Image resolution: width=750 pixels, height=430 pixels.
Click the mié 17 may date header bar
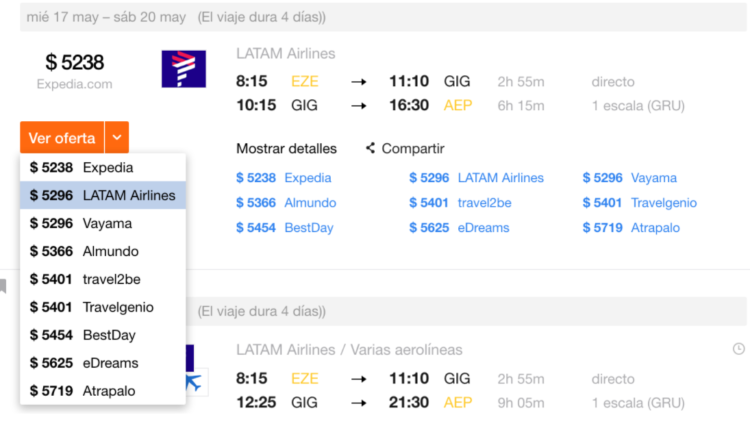point(383,17)
